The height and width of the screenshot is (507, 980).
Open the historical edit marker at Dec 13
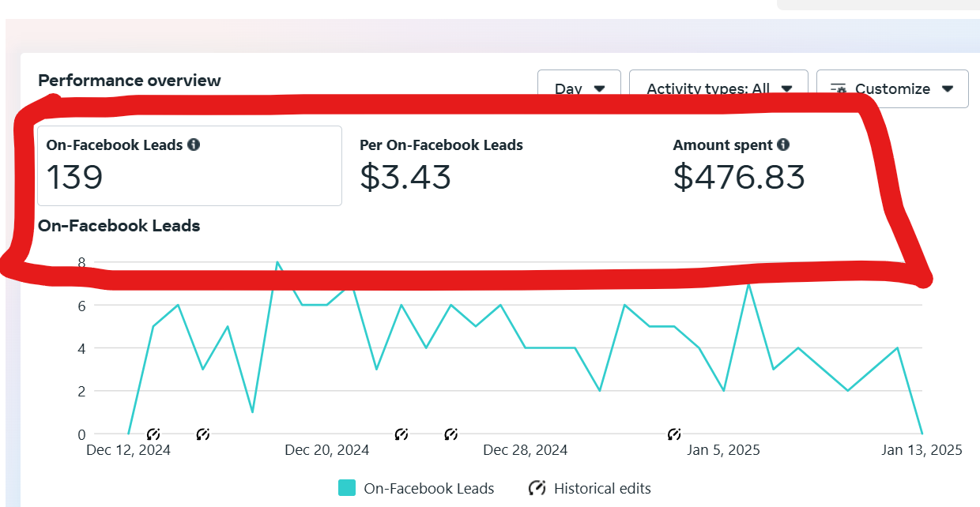[x=153, y=434]
